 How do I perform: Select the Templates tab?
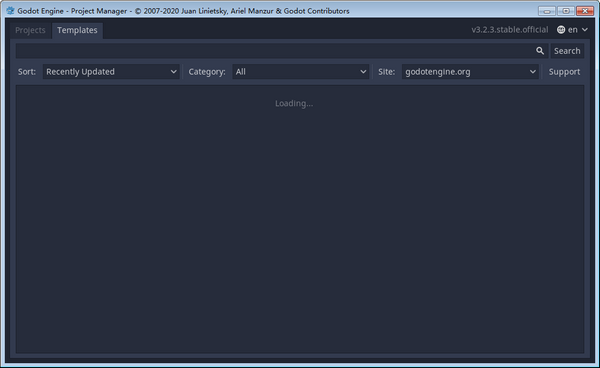tap(77, 30)
